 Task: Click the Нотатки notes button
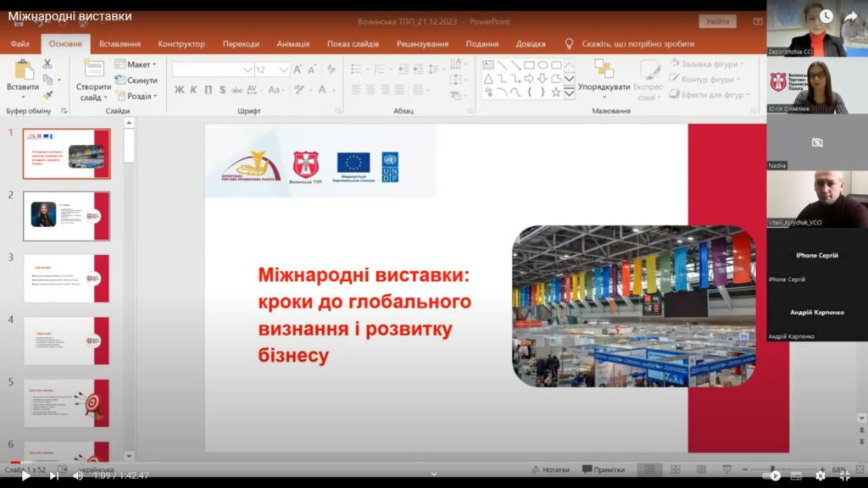550,469
